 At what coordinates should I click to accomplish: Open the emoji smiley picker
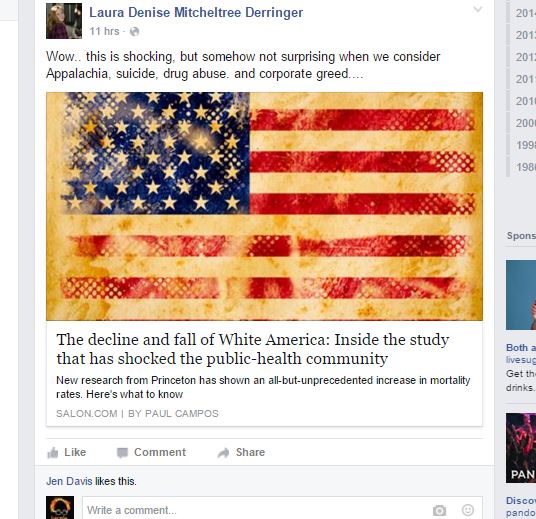468,510
